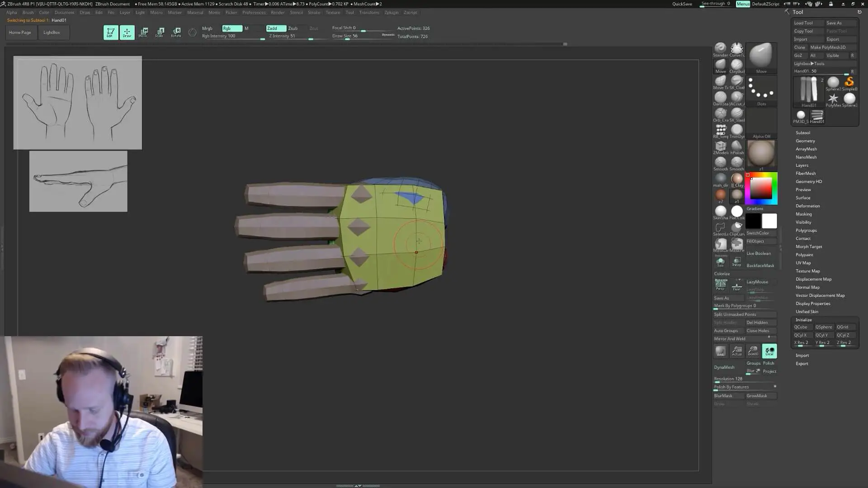The width and height of the screenshot is (868, 488).
Task: Select the Flat Color material sphere
Action: pos(737,212)
